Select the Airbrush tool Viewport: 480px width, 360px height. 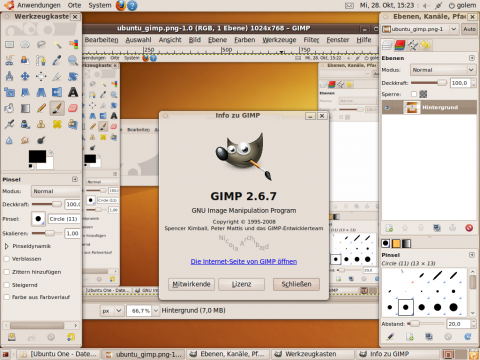pyautogui.click(x=9, y=124)
